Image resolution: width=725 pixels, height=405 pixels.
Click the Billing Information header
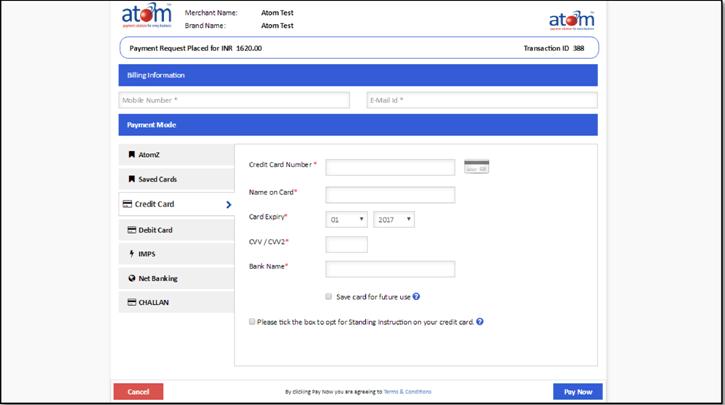(358, 75)
